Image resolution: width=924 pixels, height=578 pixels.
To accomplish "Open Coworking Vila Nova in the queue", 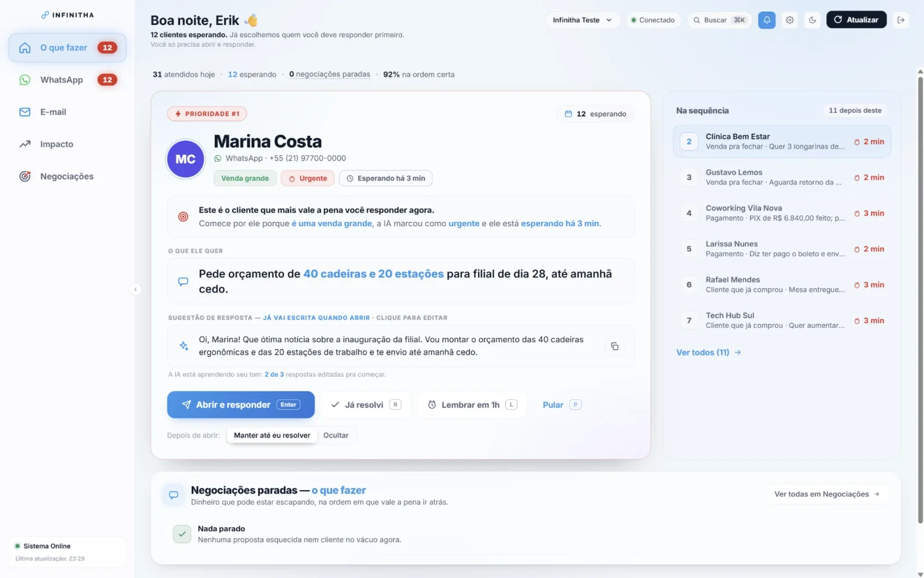I will point(782,213).
